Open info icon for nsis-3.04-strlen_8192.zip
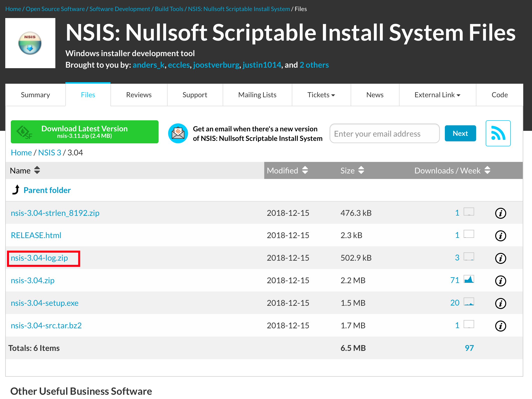 [500, 213]
